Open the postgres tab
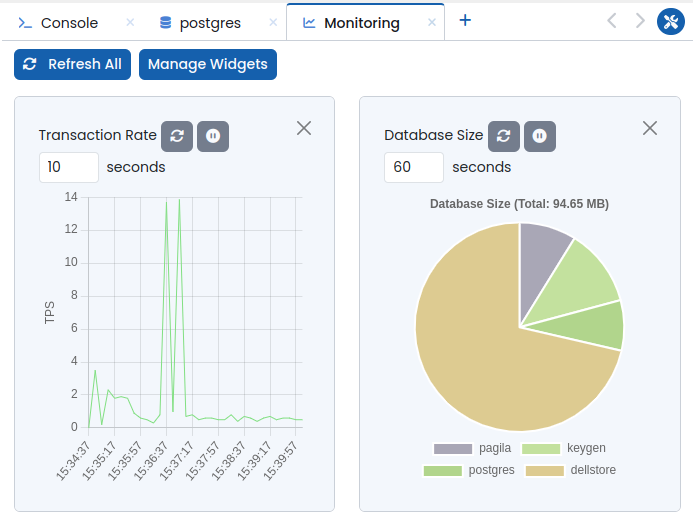 tap(210, 23)
